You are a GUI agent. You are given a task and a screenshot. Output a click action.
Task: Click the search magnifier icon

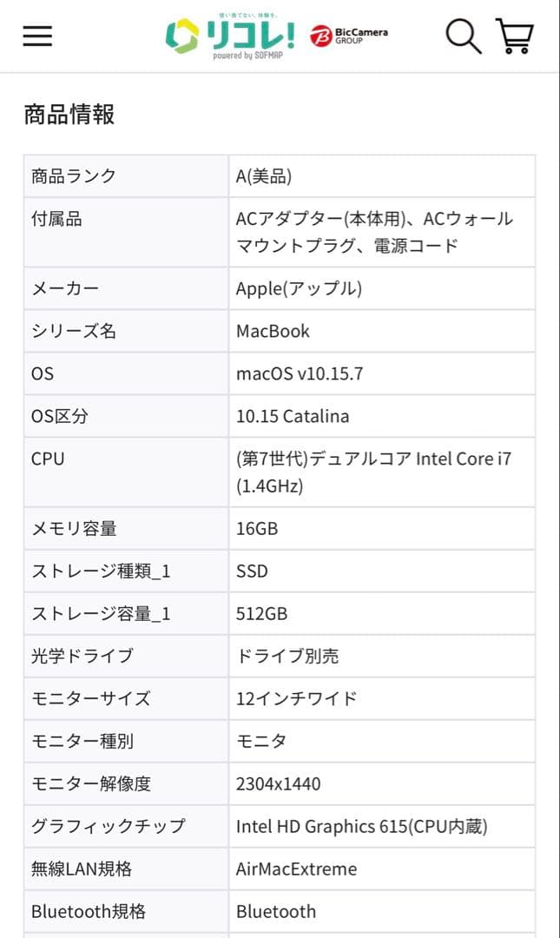click(x=463, y=36)
